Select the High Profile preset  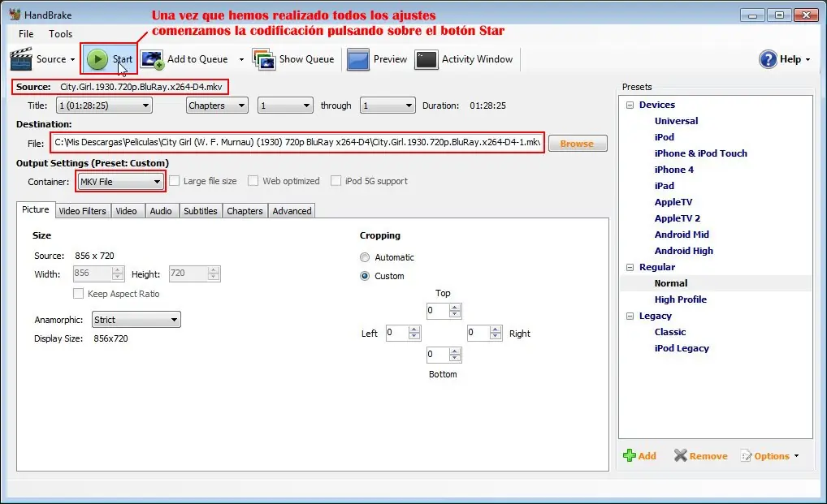tap(681, 299)
